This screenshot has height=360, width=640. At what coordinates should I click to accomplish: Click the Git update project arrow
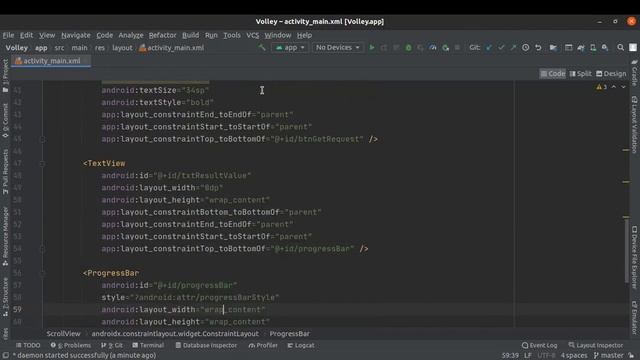tap(489, 48)
